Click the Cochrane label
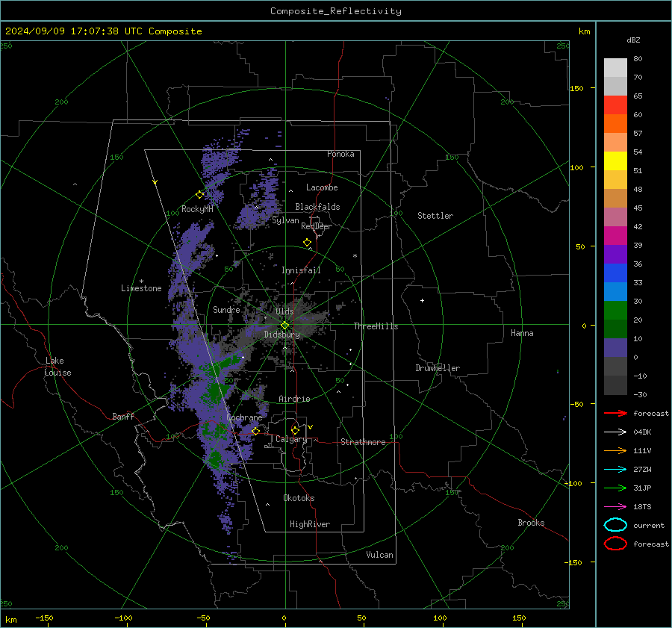The image size is (672, 628). tap(244, 417)
